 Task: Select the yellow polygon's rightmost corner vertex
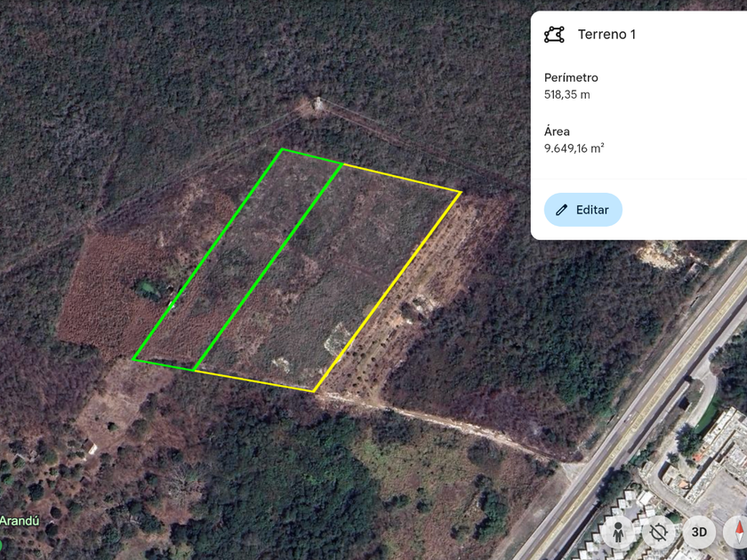coord(461,192)
